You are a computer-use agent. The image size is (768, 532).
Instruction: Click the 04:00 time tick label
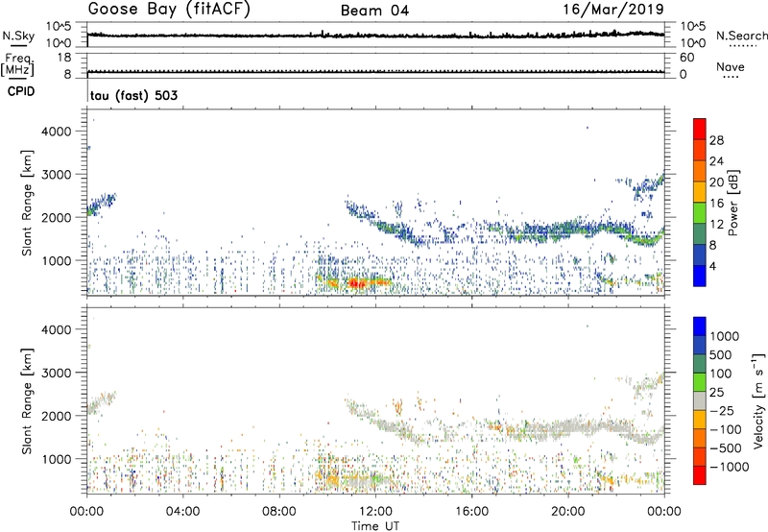182,512
